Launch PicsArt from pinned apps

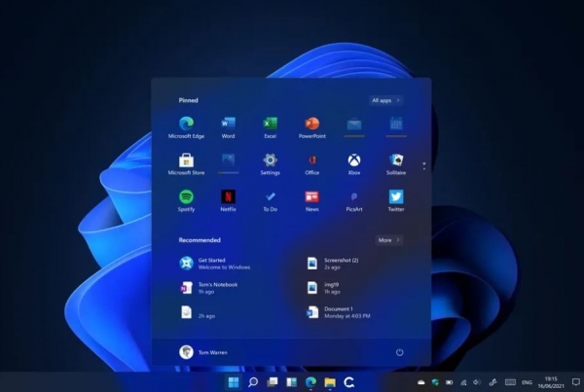coord(354,200)
